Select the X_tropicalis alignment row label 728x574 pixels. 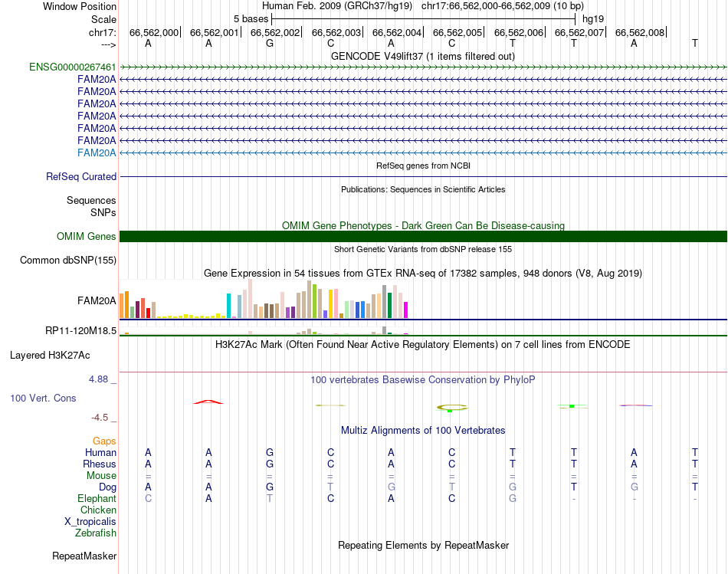[x=90, y=522]
